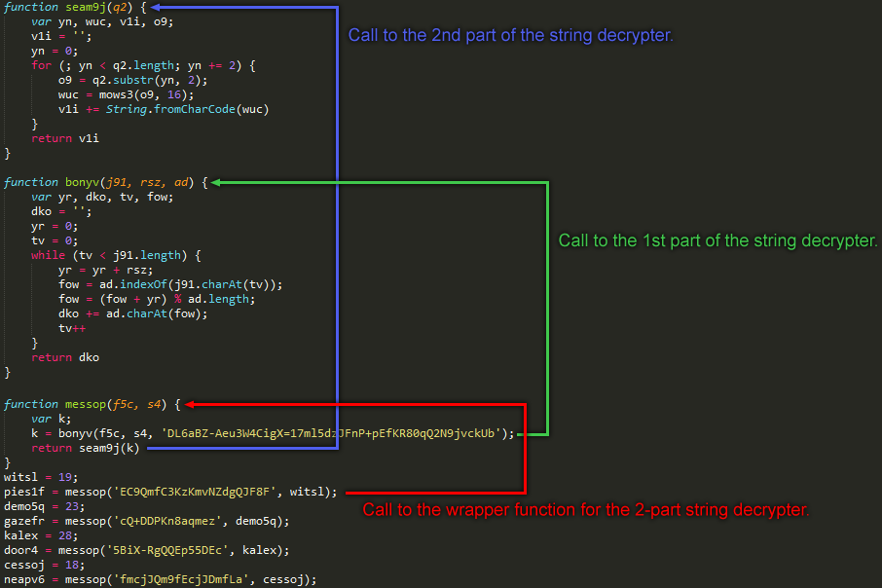Click the 'return seam9j(k)' statement

[x=86, y=448]
